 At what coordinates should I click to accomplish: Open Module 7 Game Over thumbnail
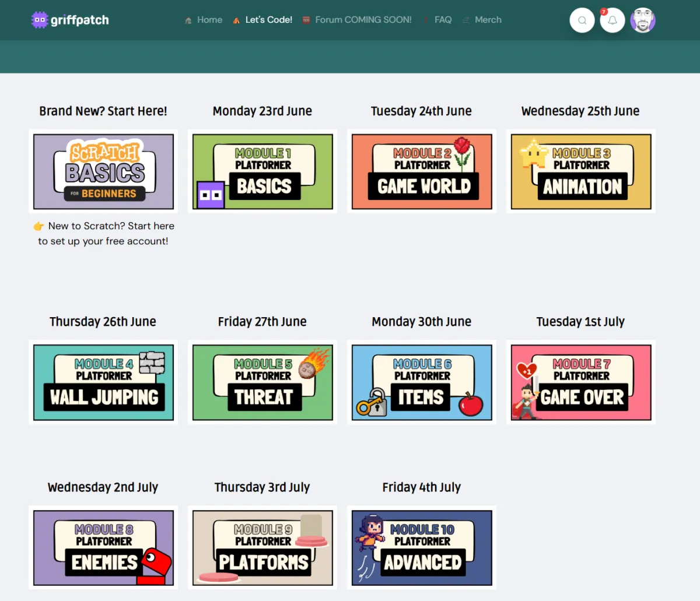pos(581,382)
